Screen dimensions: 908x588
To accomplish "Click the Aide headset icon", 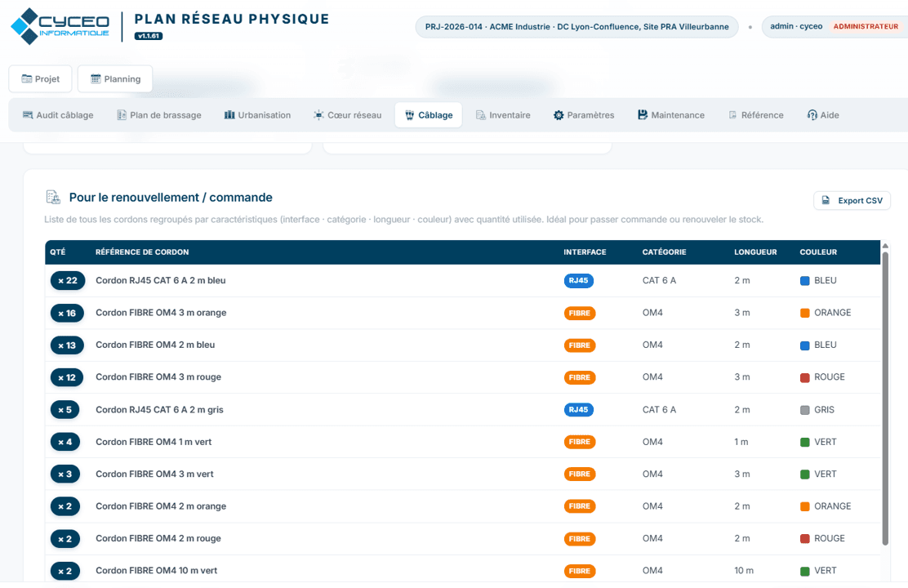I will pos(812,114).
